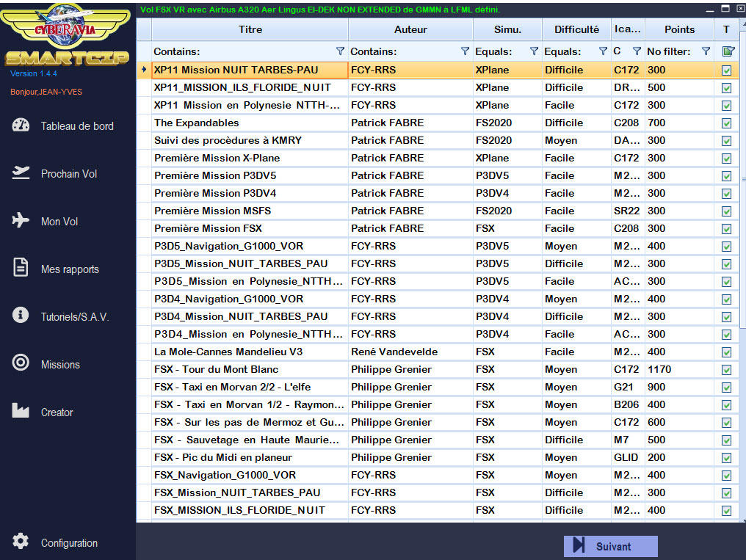This screenshot has height=560, width=746.
Task: Open the Configuration menu label
Action: coord(69,543)
